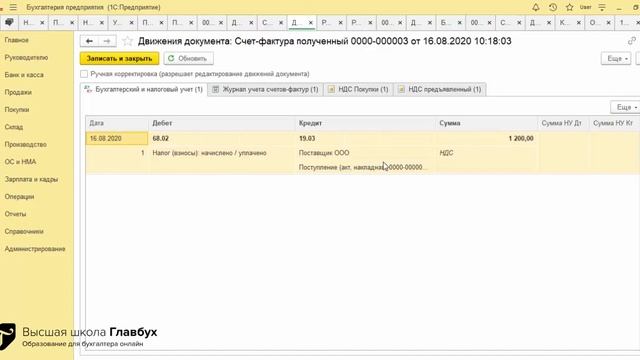
Task: Select 'Налог (взносы): начислено / уплачено' cell
Action: 222,153
